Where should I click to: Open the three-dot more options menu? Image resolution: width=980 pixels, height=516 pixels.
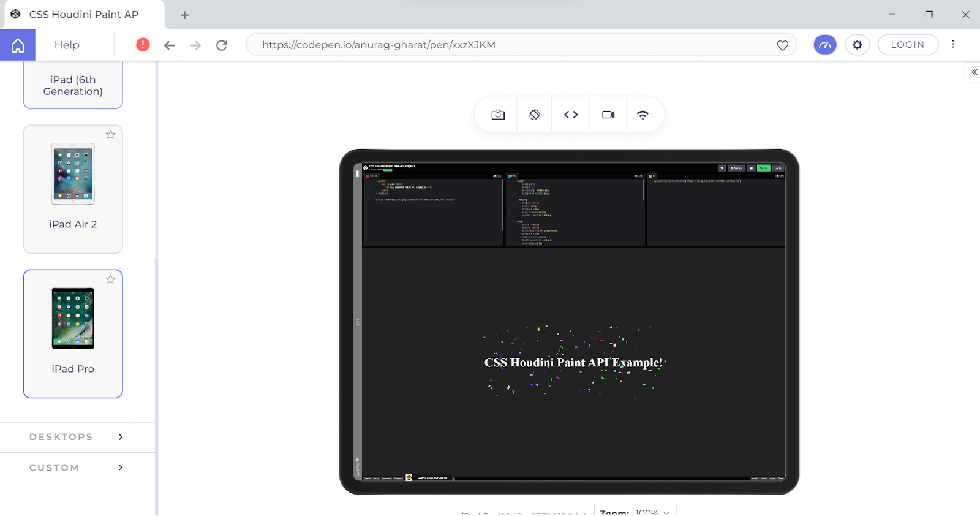(953, 44)
